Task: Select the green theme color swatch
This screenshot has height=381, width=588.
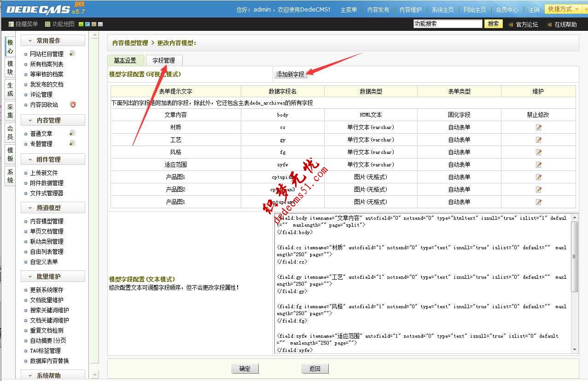Action: point(80,23)
